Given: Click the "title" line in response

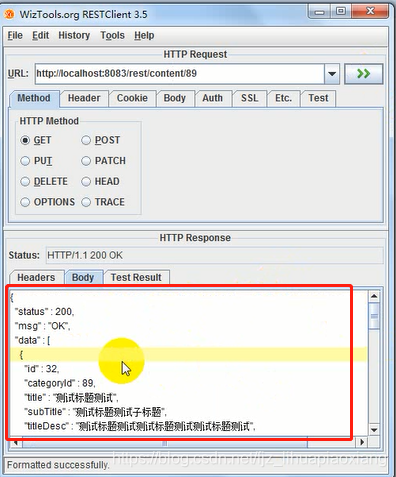Looking at the screenshot, I should [71, 398].
